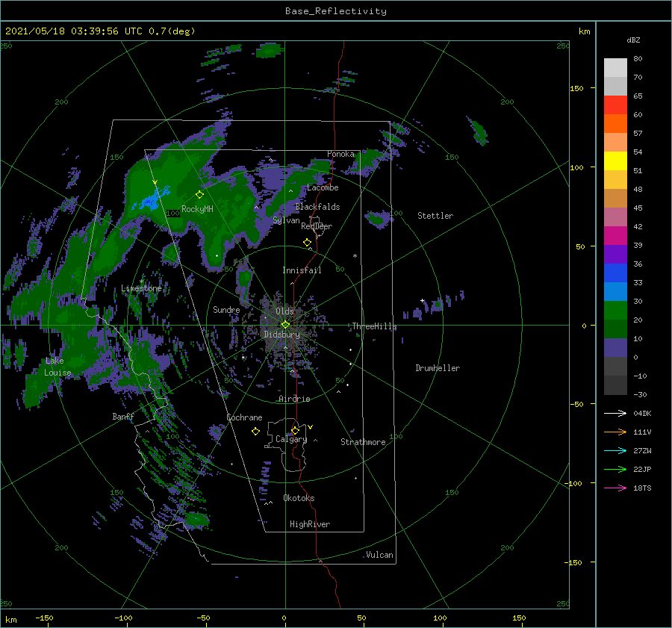672x628 pixels.
Task: Click the Drumheller label
Action: point(438,368)
